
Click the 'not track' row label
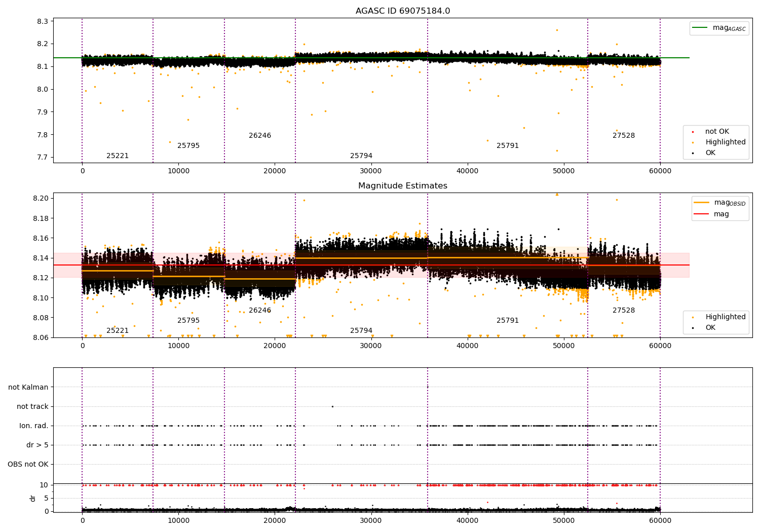click(x=32, y=406)
